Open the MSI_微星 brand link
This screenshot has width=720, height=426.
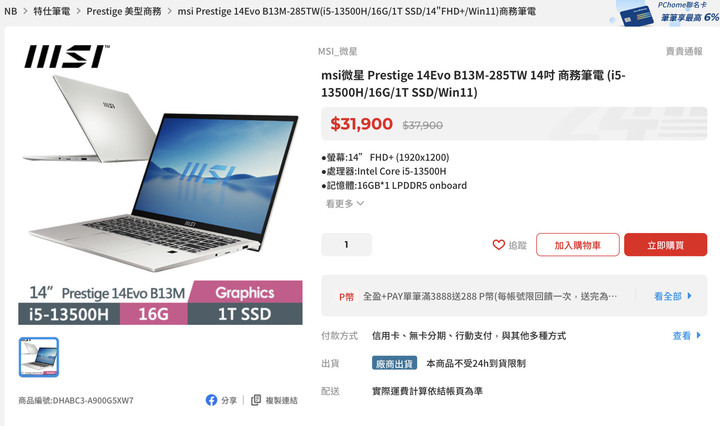(x=338, y=51)
